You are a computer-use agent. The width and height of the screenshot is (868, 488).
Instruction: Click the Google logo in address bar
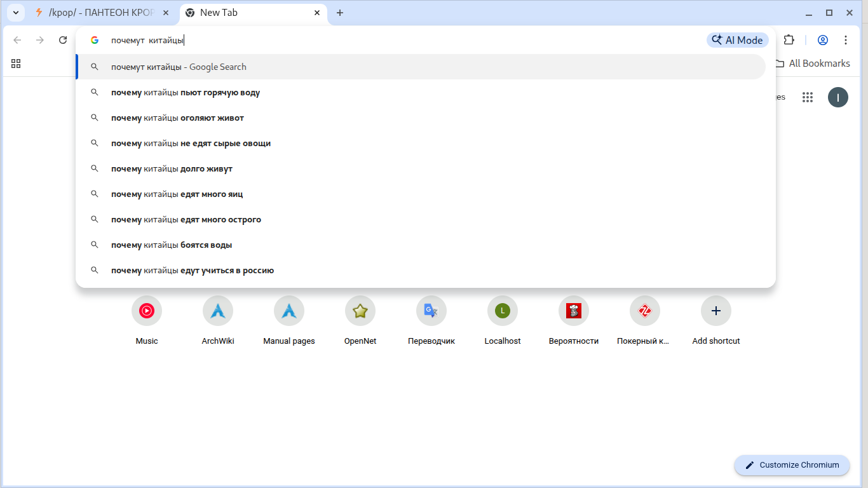[x=95, y=40]
